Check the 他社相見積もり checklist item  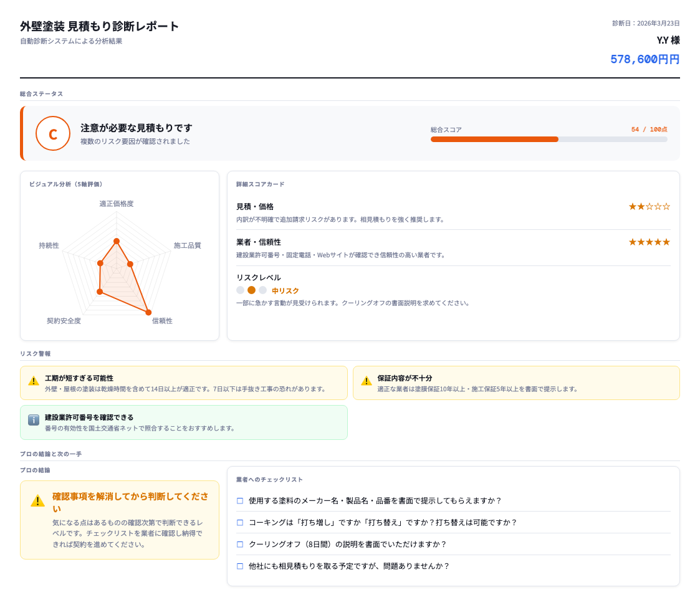click(239, 566)
